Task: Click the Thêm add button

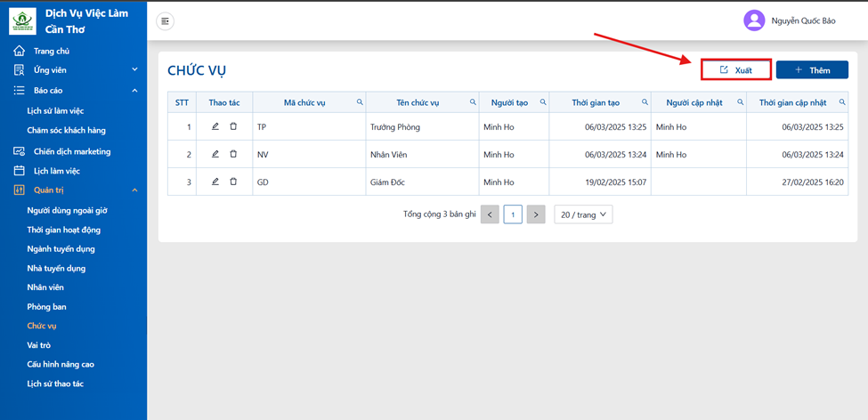Action: pyautogui.click(x=812, y=70)
